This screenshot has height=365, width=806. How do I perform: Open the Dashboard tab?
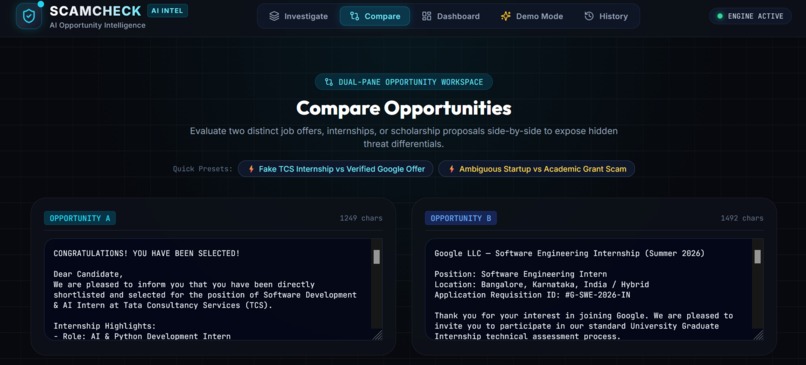point(451,16)
